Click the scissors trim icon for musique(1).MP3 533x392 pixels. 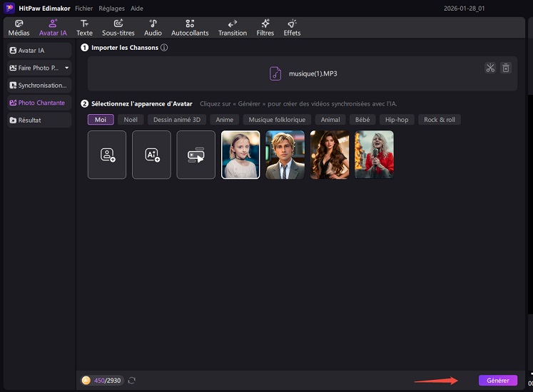pos(490,68)
